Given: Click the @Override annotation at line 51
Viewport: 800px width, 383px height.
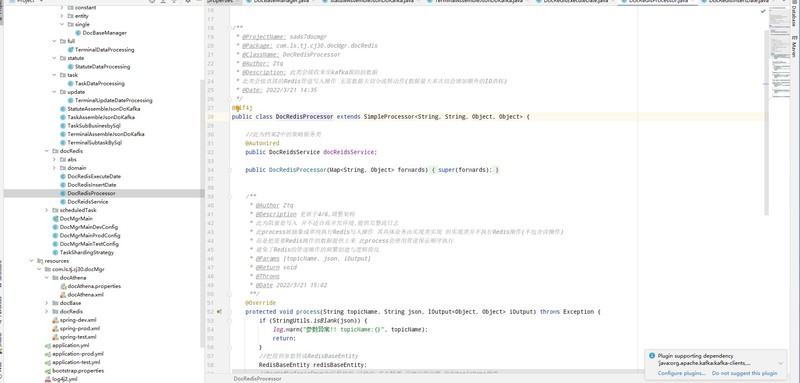Looking at the screenshot, I should click(x=261, y=303).
